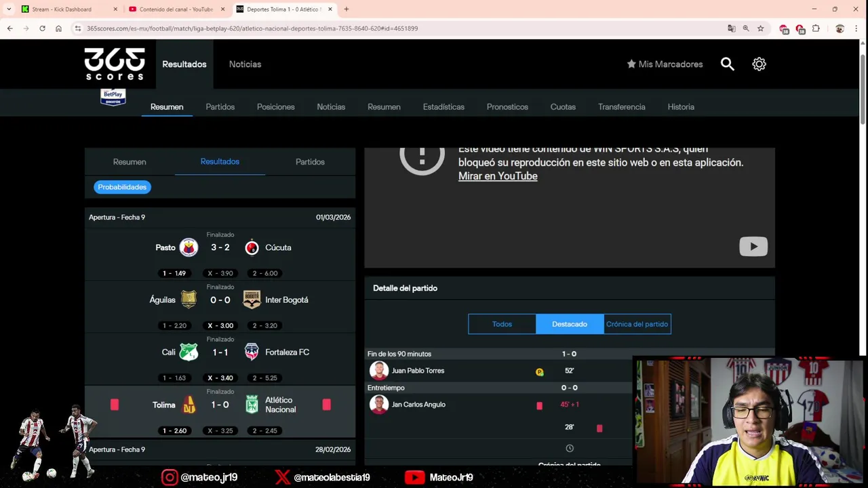Click the Cali team crest
Image resolution: width=868 pixels, height=488 pixels.
pos(189,352)
